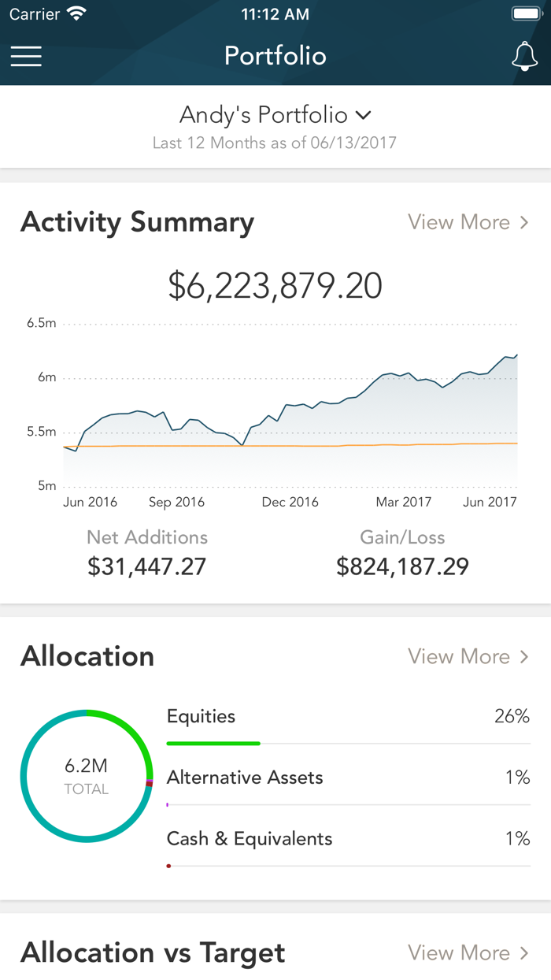Click the portfolio value $6,223,879.20

tap(275, 285)
